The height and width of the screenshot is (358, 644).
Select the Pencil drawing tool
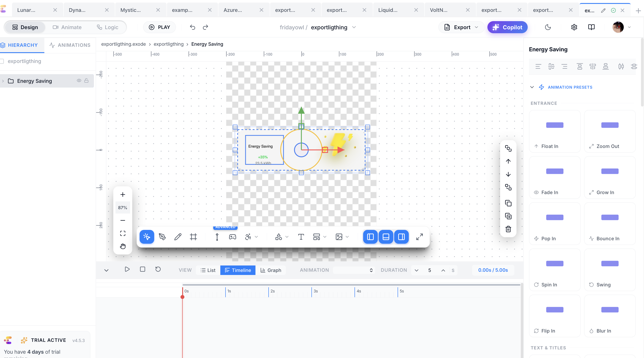coord(178,237)
